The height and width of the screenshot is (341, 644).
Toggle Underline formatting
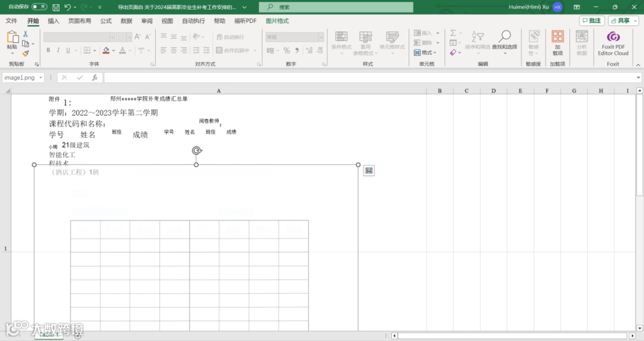68,50
